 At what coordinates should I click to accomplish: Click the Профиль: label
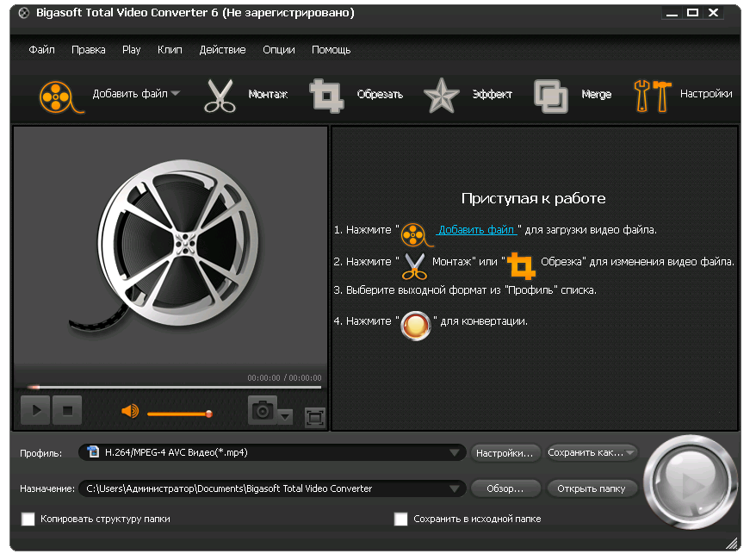point(41,453)
